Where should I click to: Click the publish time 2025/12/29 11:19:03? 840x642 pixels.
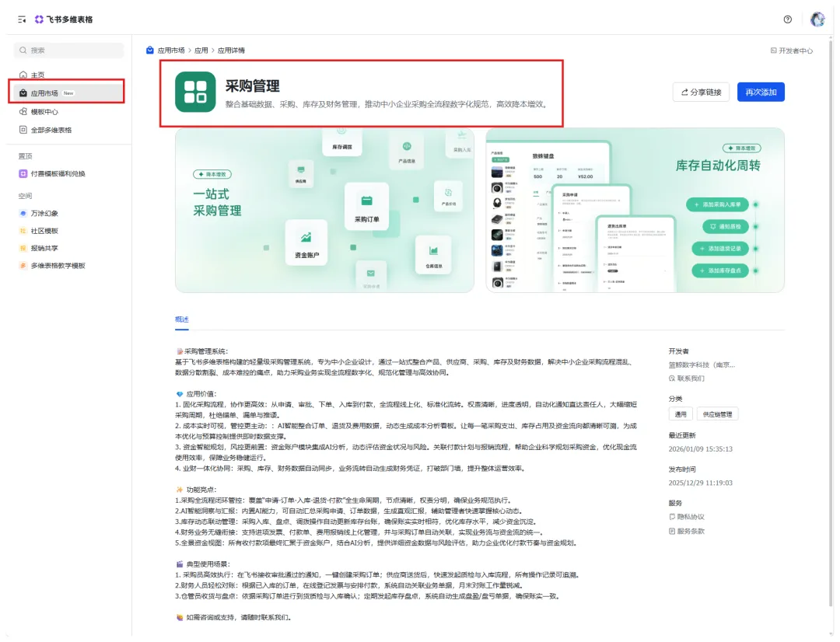(700, 483)
